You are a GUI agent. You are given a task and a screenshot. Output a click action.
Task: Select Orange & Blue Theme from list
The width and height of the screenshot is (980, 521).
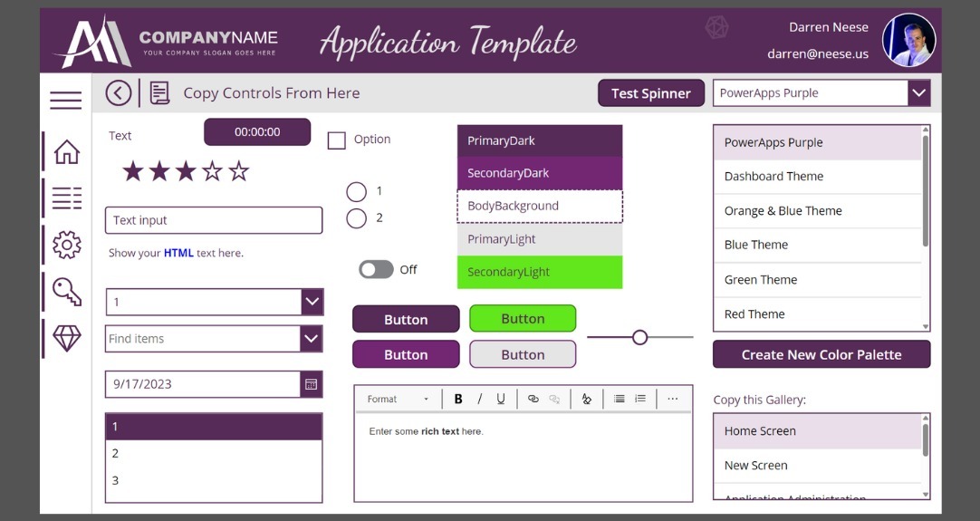point(783,211)
